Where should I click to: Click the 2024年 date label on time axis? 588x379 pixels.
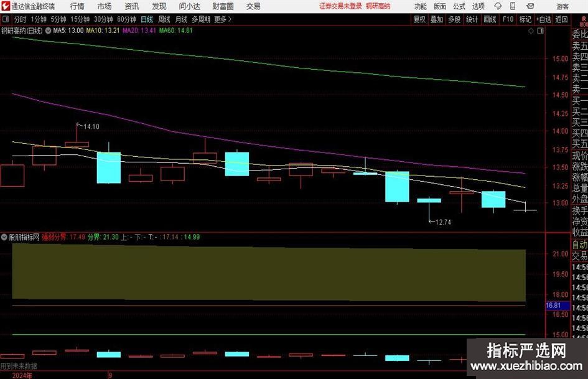22,375
